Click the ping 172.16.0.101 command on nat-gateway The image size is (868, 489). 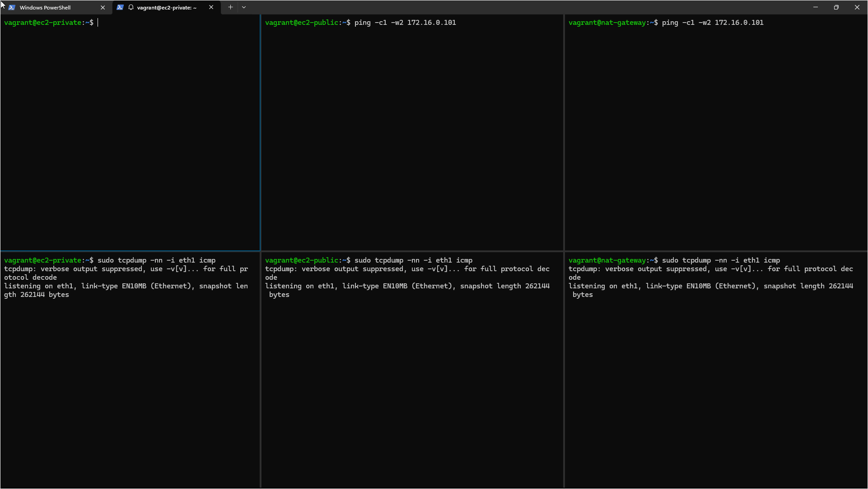(713, 23)
